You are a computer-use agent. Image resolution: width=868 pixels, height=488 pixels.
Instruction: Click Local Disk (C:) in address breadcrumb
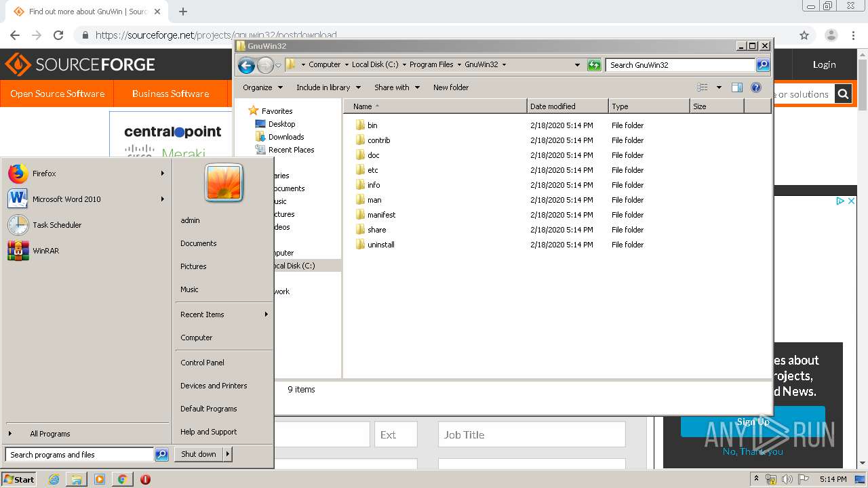point(375,64)
